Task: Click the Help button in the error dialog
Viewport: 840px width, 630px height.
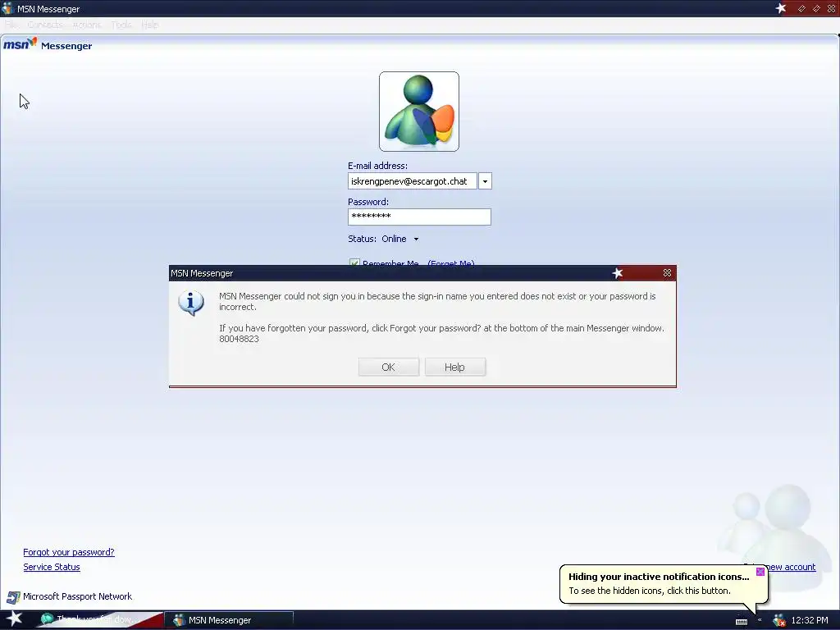Action: coord(454,367)
